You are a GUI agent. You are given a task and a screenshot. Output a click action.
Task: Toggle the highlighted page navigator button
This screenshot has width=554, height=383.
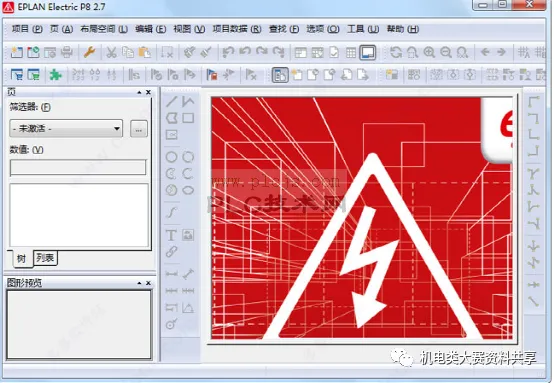(280, 75)
